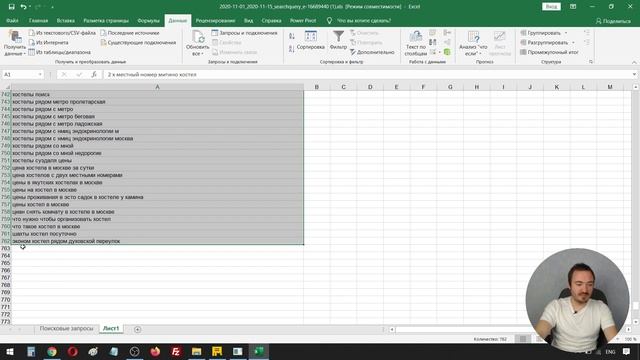Image resolution: width=640 pixels, height=360 pixels.
Task: Click cell 'цены на хостел в москве'
Action: click(x=157, y=190)
